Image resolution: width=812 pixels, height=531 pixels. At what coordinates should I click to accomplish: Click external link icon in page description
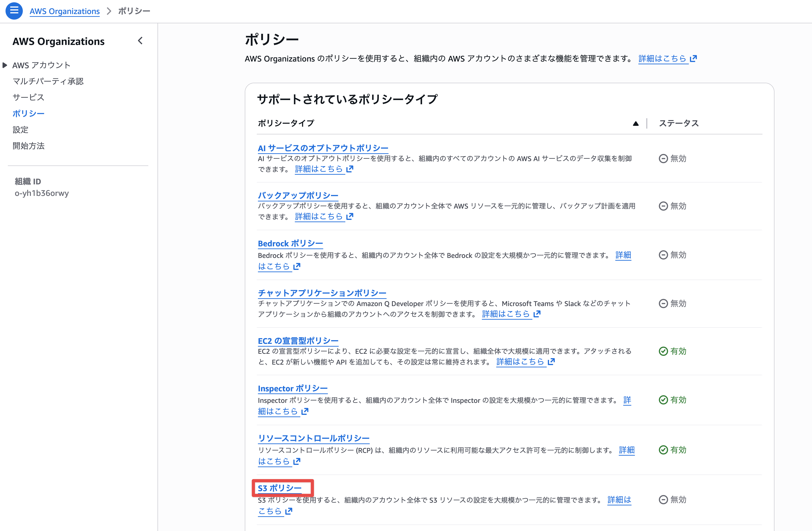693,59
